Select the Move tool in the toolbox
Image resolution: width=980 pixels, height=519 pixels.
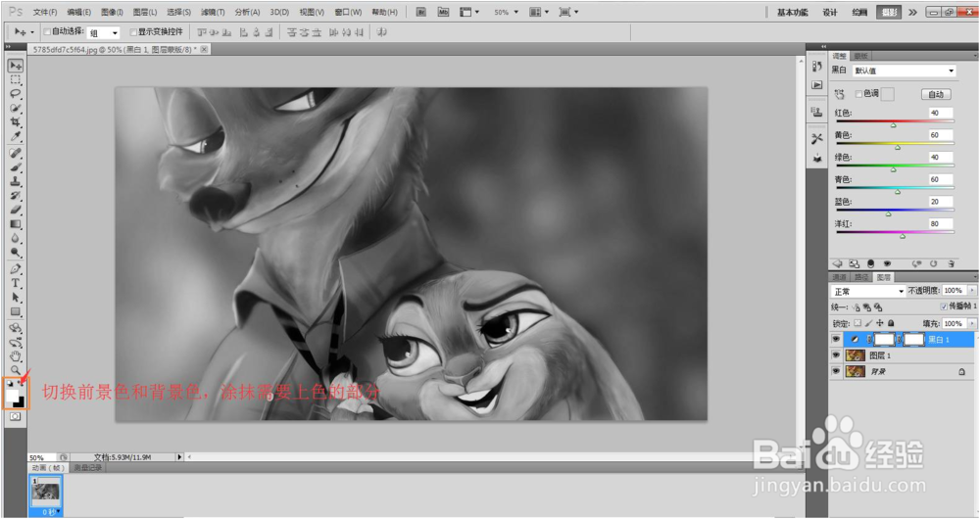(16, 66)
